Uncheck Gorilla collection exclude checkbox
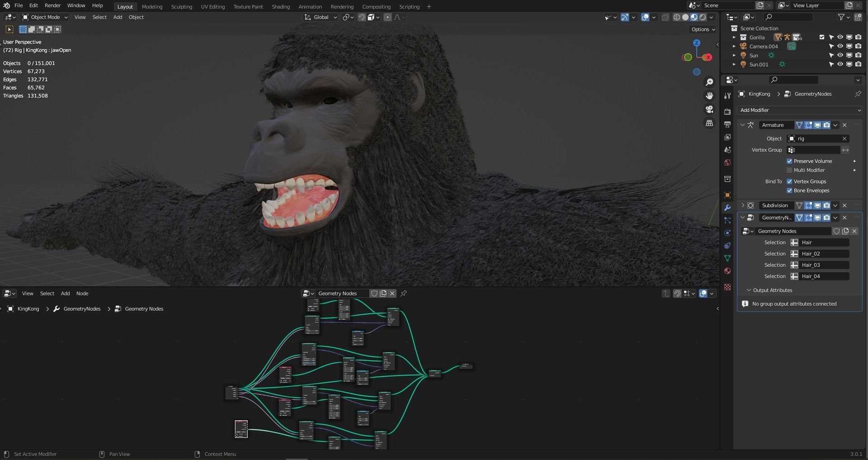868x460 pixels. [x=822, y=37]
